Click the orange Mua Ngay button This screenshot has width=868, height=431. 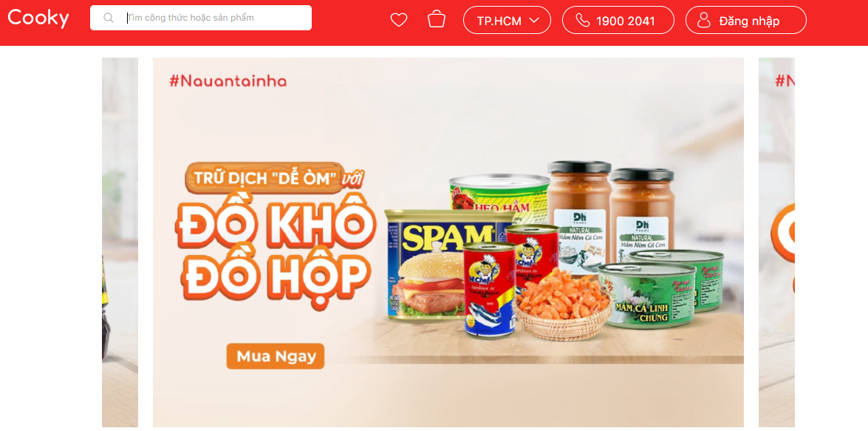pos(276,356)
